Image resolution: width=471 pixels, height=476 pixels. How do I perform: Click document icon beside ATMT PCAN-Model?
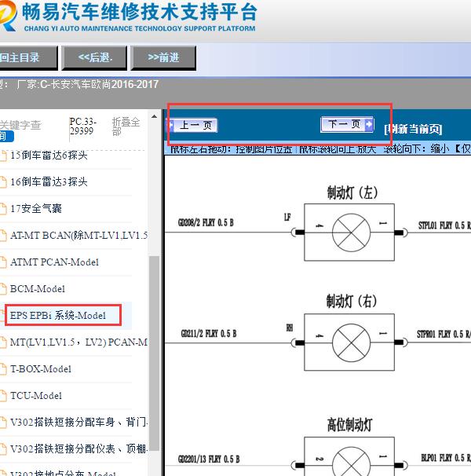coord(2,262)
